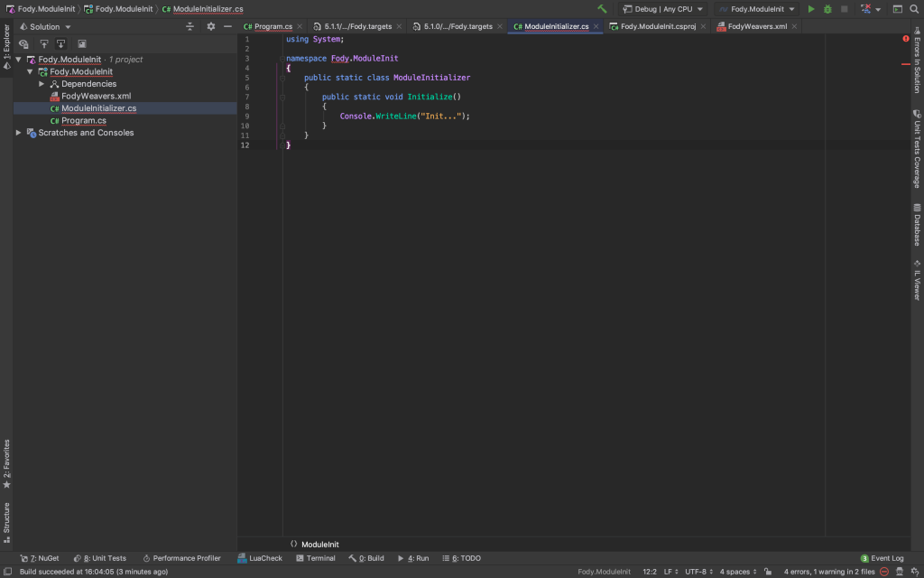The height and width of the screenshot is (578, 924).
Task: Click the red error indicator atop the editor
Action: (906, 39)
